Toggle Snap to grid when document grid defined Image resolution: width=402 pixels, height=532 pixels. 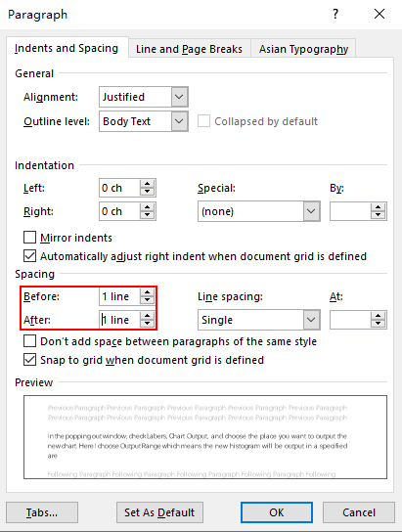tap(29, 360)
